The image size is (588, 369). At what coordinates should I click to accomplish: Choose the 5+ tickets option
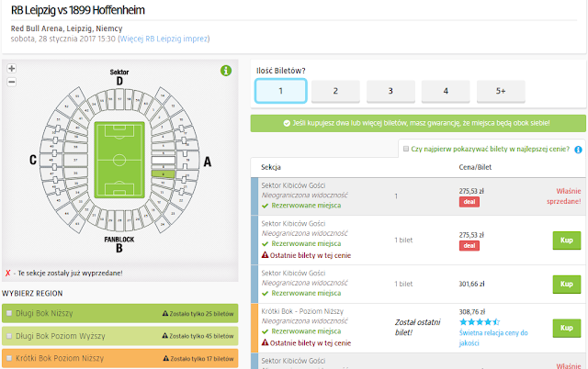[501, 91]
